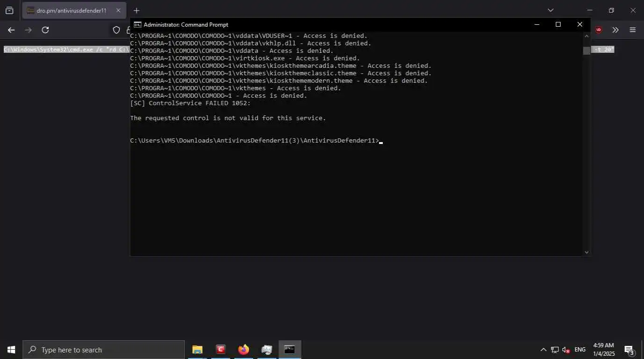Open the network status tray icon

[x=555, y=350]
